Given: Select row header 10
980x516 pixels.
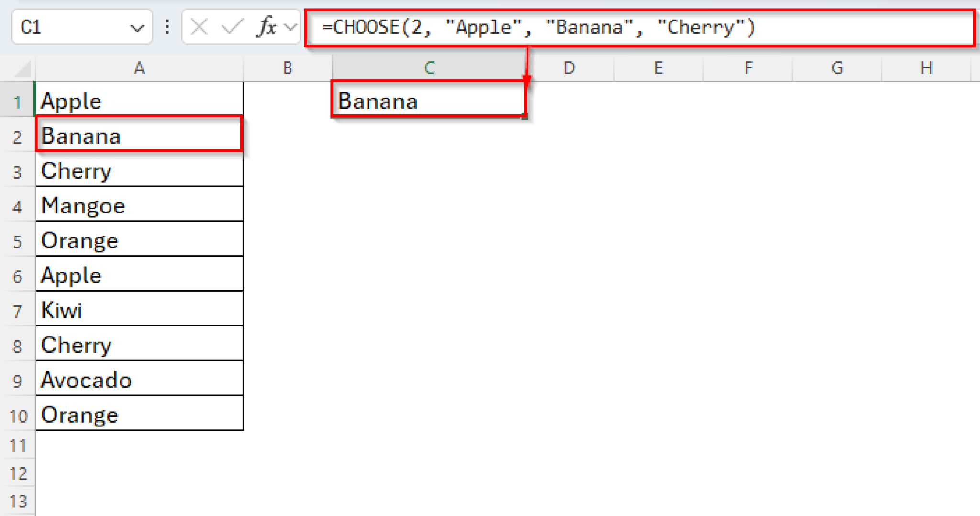Looking at the screenshot, I should [18, 415].
